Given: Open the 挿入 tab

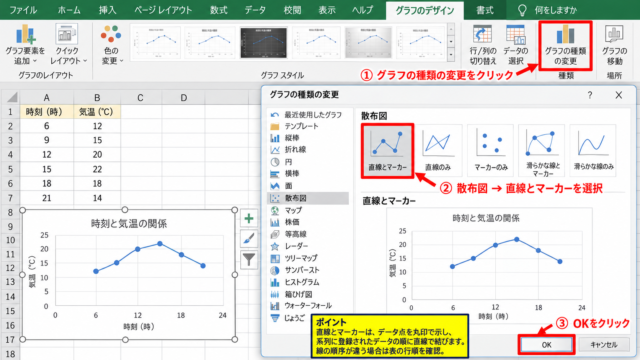Looking at the screenshot, I should pyautogui.click(x=108, y=10).
